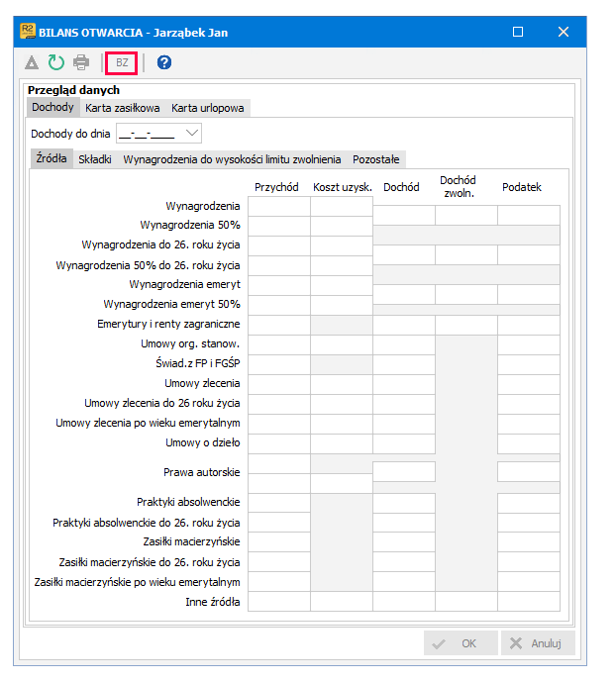This screenshot has height=682, width=616.
Task: Click the Dochód field for Inne źródła
Action: pos(404,601)
